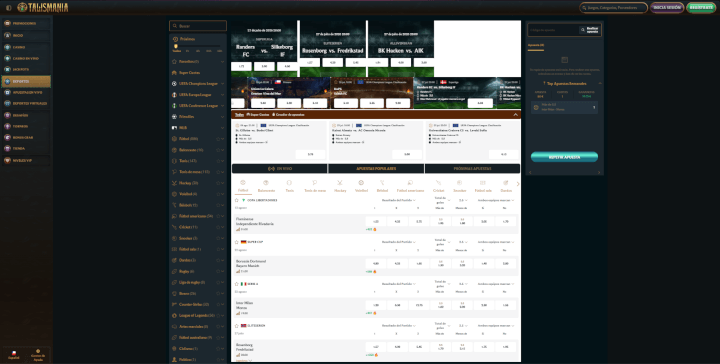Expand the Cricket sport entry
Image resolution: width=720 pixels, height=364 pixels.
223,227
